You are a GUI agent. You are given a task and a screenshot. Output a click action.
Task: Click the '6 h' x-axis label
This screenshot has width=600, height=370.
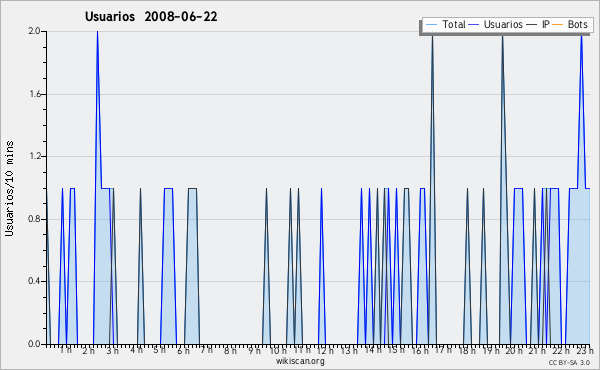point(183,350)
